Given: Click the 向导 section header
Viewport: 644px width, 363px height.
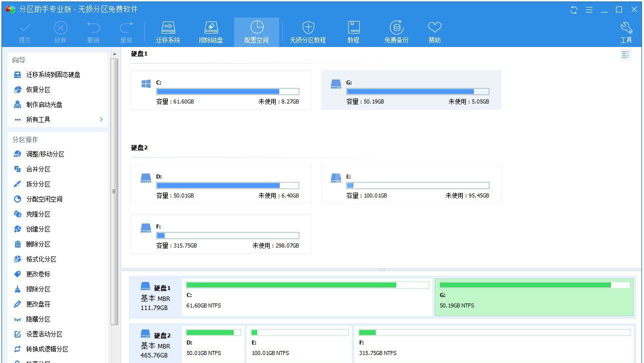Looking at the screenshot, I should (19, 60).
